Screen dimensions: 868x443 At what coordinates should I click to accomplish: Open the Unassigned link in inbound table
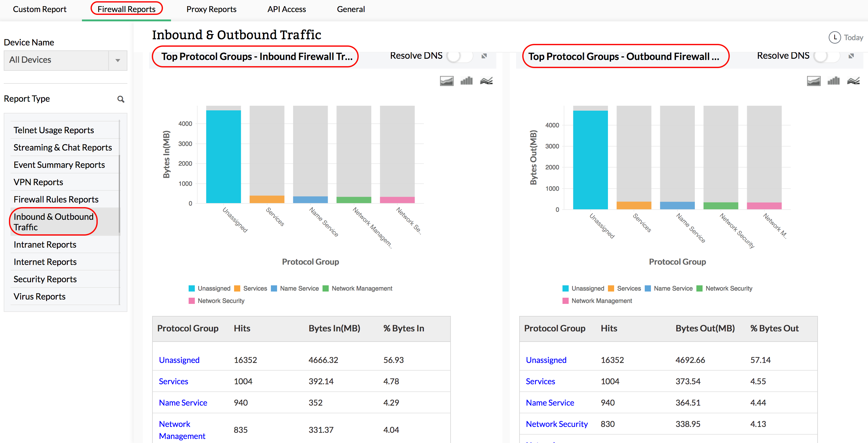pos(179,360)
